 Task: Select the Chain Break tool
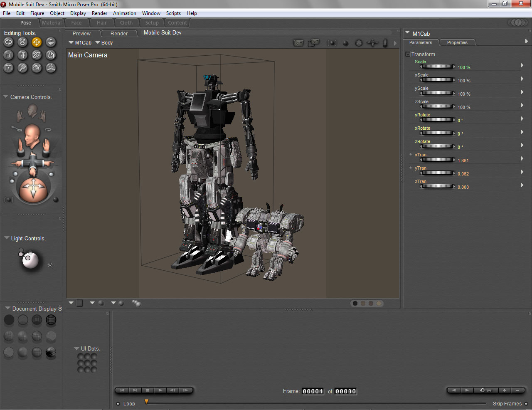coord(37,55)
